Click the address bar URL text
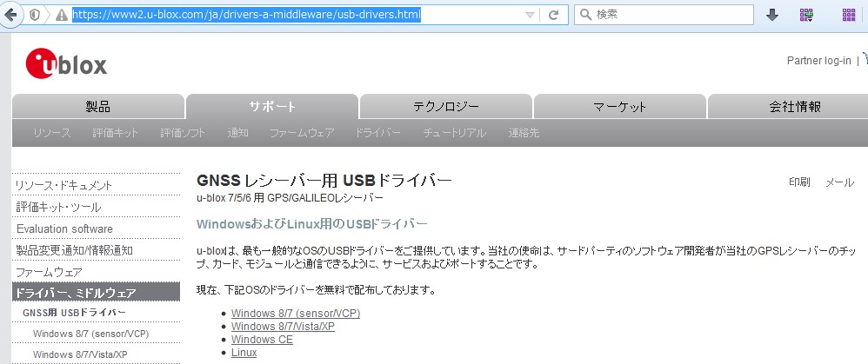 tap(247, 15)
